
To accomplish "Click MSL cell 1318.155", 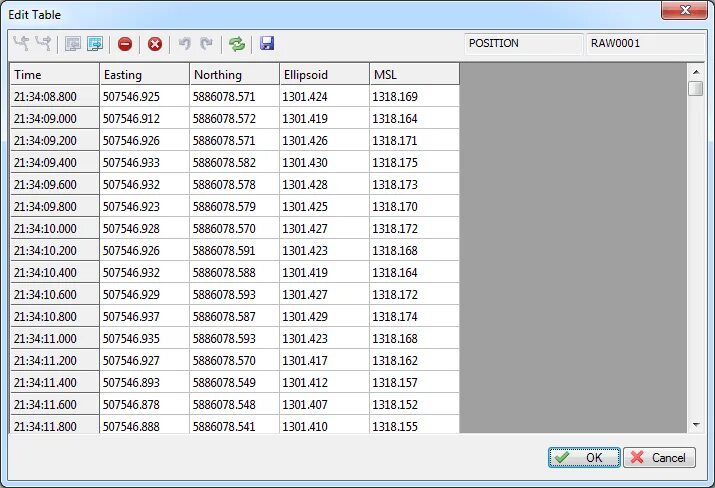I will (x=414, y=425).
